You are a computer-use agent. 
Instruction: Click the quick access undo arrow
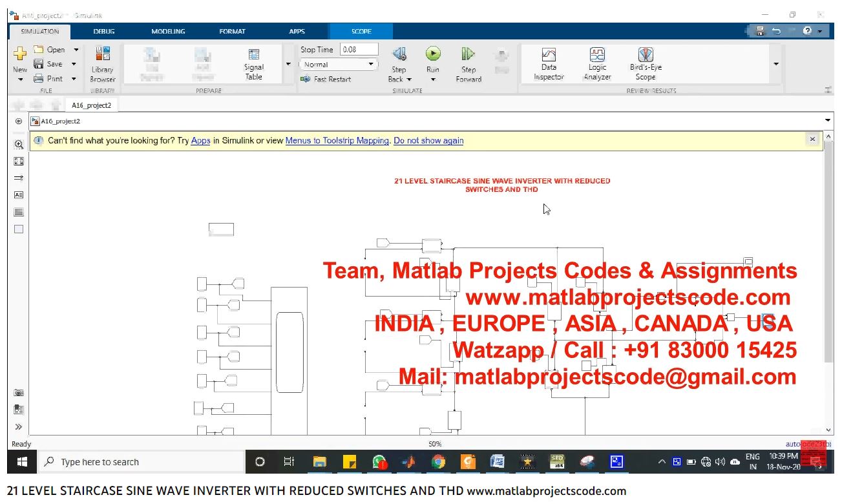click(776, 31)
